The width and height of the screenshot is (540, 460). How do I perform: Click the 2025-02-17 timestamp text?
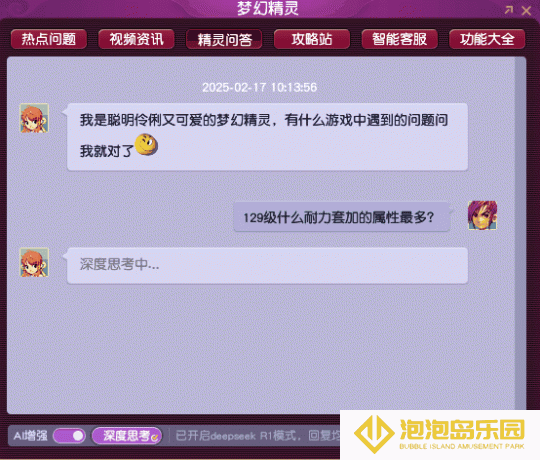pos(259,87)
